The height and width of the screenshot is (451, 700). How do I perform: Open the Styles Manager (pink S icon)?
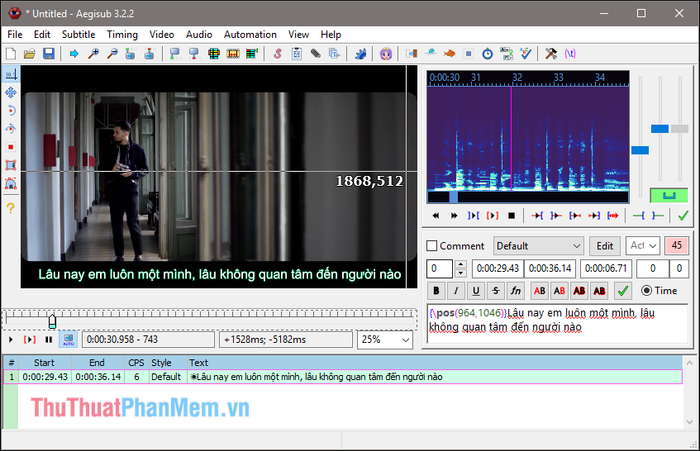tap(277, 54)
